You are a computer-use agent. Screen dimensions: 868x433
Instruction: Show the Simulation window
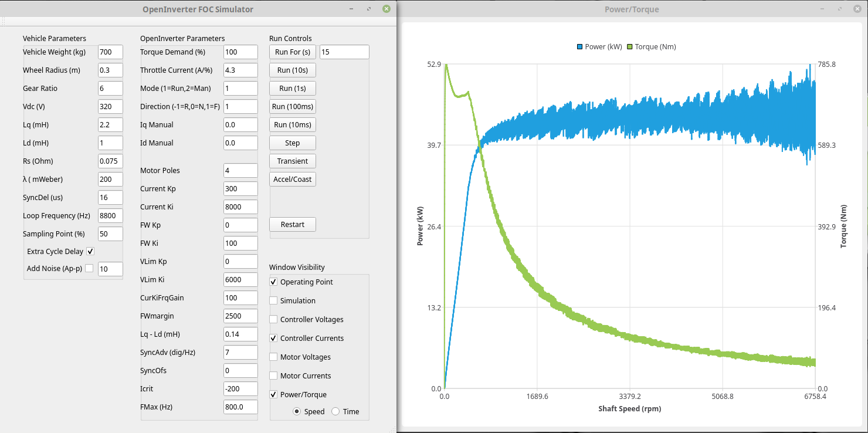[x=273, y=301]
